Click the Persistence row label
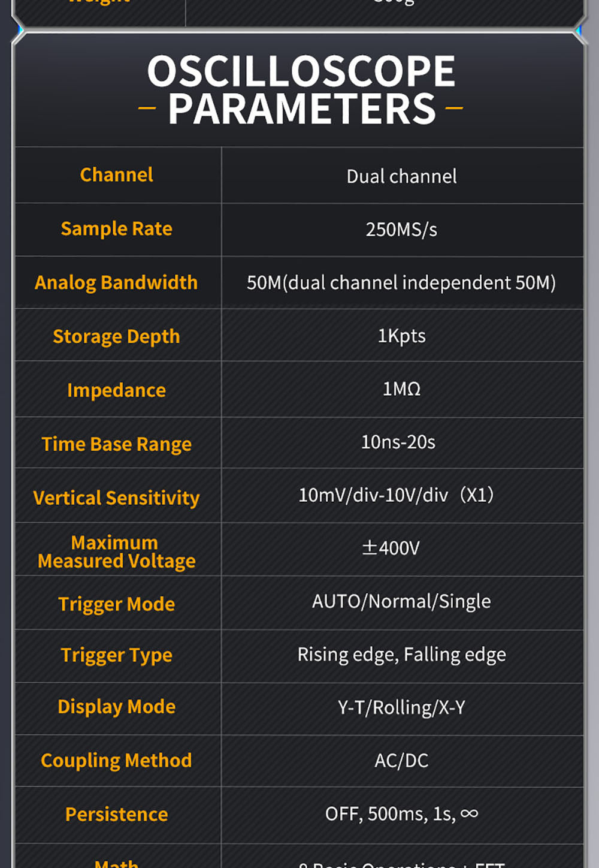The height and width of the screenshot is (868, 599). point(117,814)
